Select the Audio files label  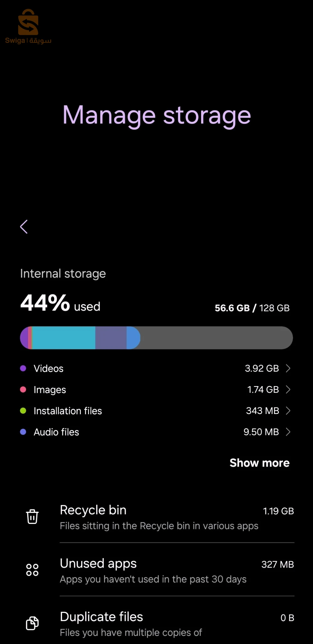point(56,432)
